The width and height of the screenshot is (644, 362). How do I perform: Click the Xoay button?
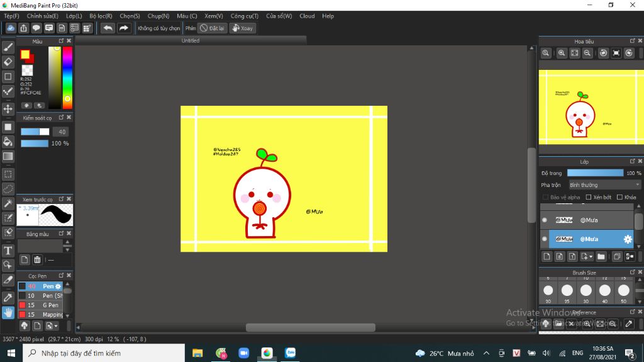242,28
